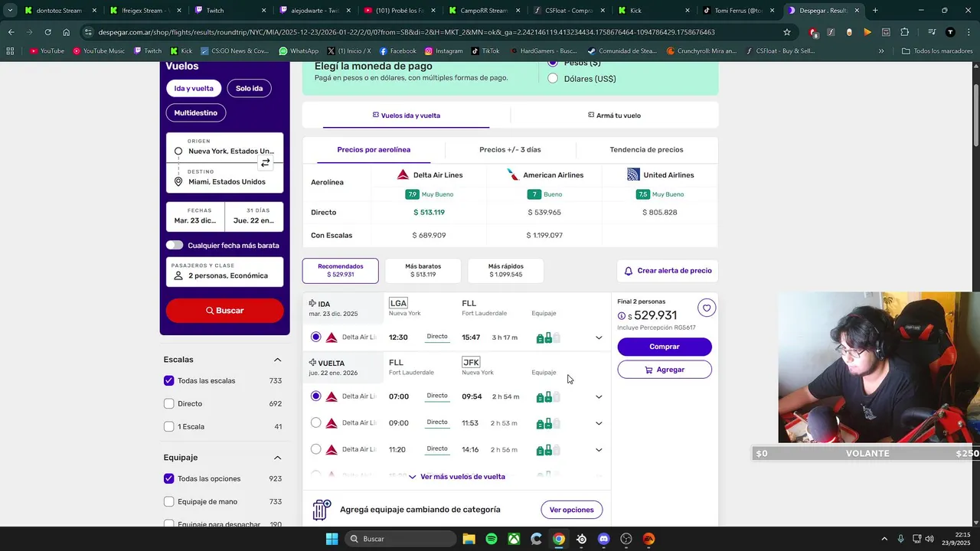Open the Precios +/- 3 días tab

tap(510, 149)
